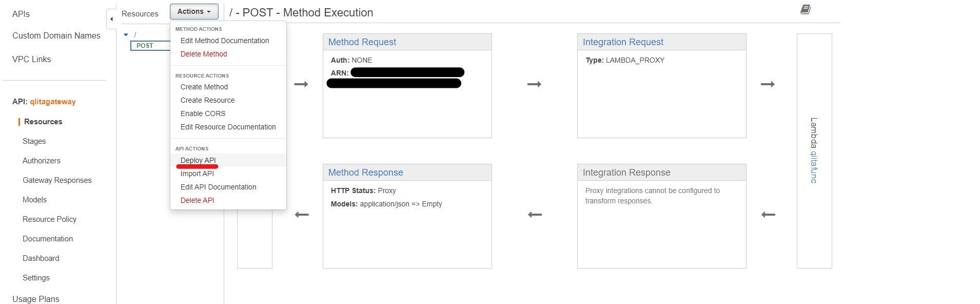Navigate to Custom Domain Names
The image size is (980, 304).
click(56, 35)
